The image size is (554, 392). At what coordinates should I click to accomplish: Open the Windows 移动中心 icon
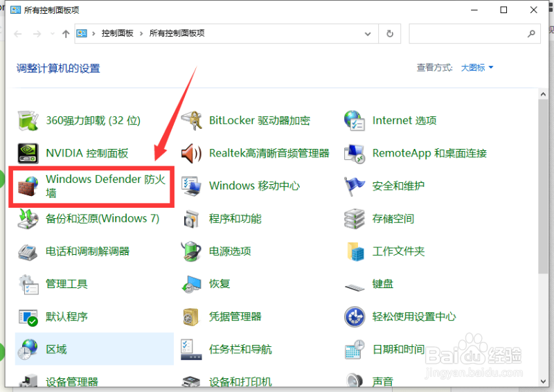(x=191, y=186)
